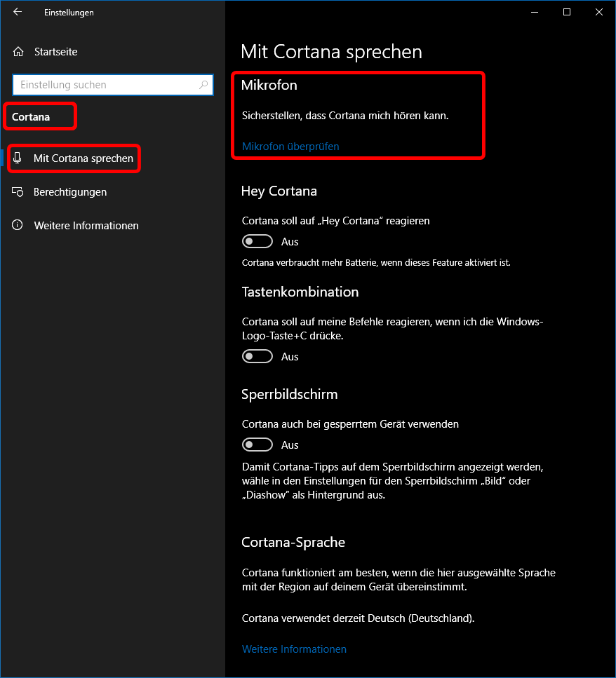The width and height of the screenshot is (616, 678).
Task: Select "Mit Cortana sprechen" in the sidebar
Action: click(x=83, y=158)
